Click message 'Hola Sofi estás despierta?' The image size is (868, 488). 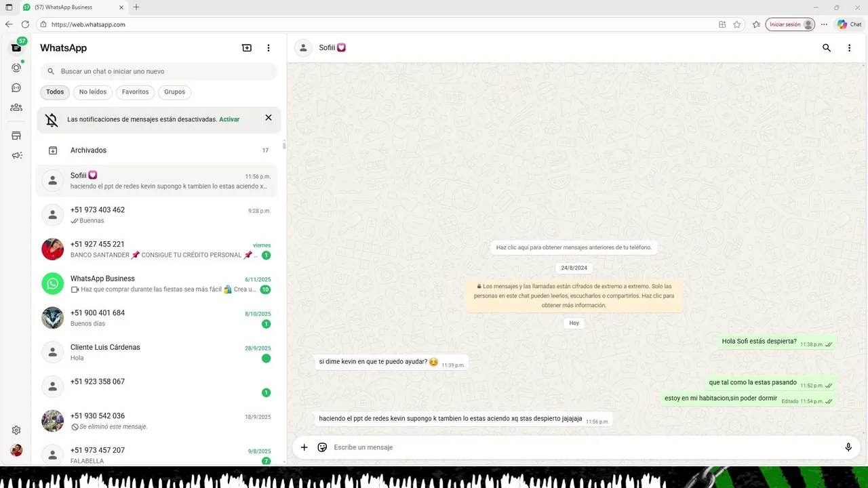777,342
